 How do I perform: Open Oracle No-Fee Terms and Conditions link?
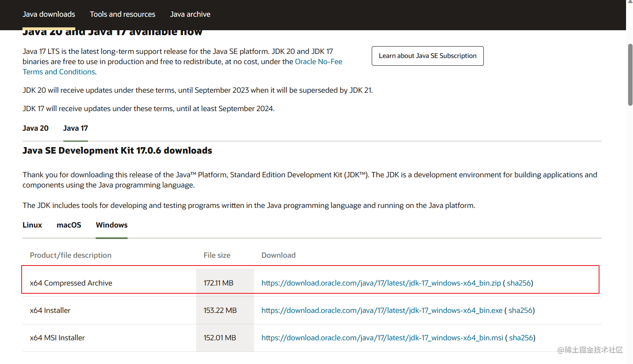coord(319,62)
